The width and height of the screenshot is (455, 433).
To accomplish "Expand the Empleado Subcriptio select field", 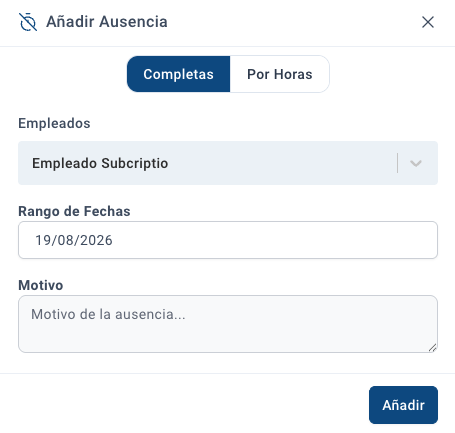I will [x=228, y=163].
